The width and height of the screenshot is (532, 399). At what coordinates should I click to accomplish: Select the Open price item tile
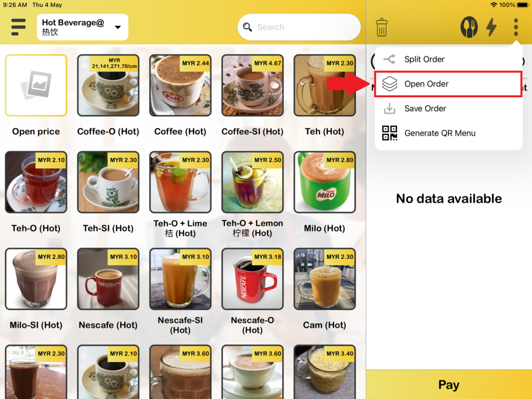(36, 86)
